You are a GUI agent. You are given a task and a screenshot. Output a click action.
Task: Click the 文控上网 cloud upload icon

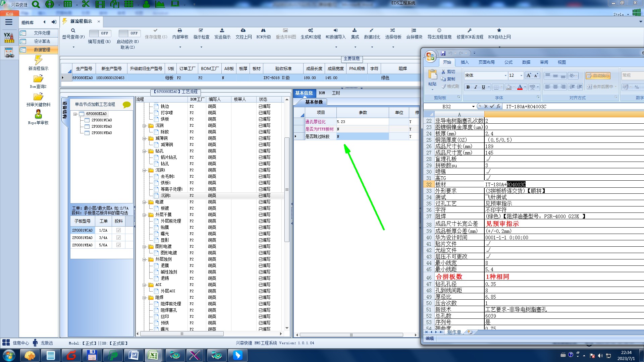(x=243, y=31)
